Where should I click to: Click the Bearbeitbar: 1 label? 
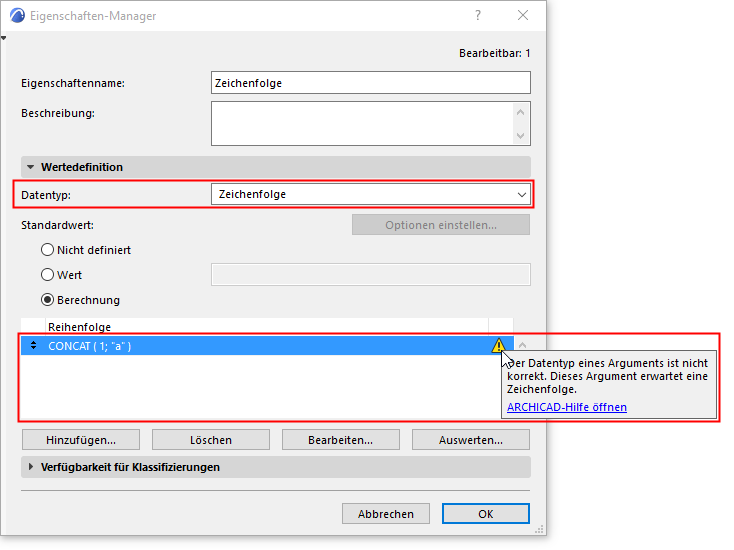click(494, 53)
